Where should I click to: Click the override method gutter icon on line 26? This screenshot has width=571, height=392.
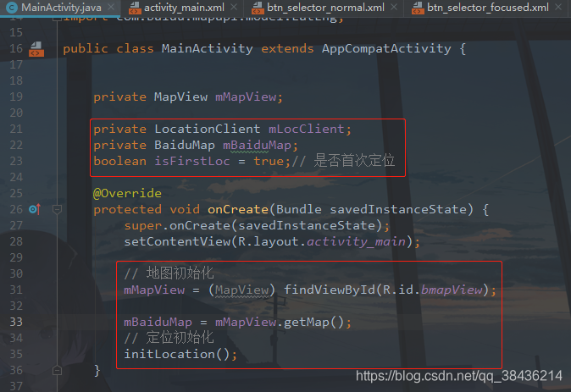34,209
